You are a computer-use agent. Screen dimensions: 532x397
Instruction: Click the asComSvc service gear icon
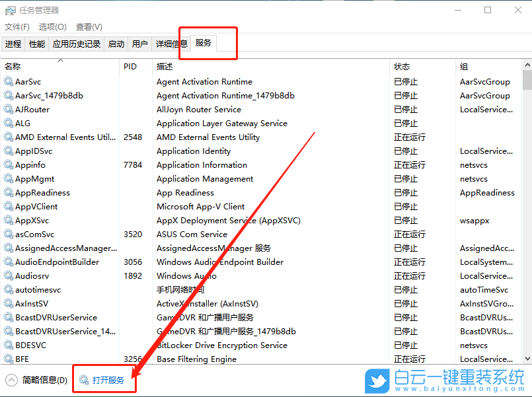point(9,234)
